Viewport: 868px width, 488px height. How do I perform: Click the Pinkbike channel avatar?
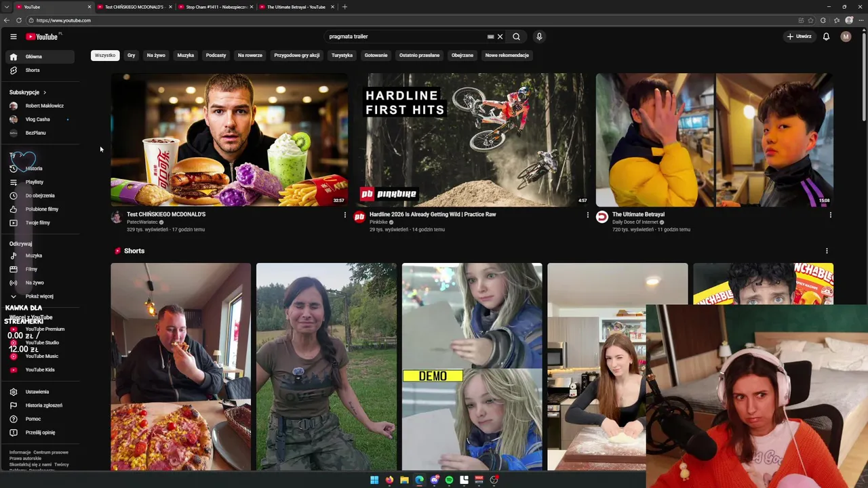click(359, 217)
